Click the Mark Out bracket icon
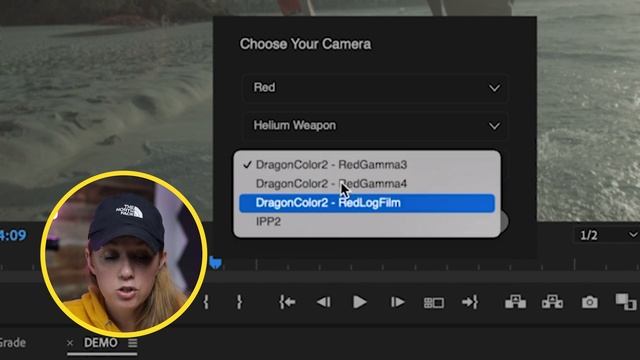Viewport: 640px width, 360px height. (239, 302)
